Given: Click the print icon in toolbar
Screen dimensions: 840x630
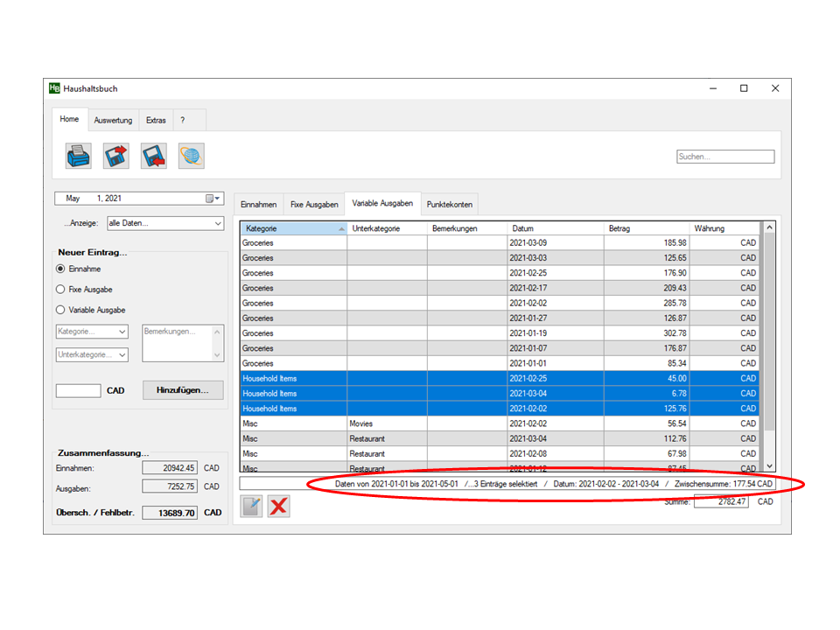Looking at the screenshot, I should 78,156.
